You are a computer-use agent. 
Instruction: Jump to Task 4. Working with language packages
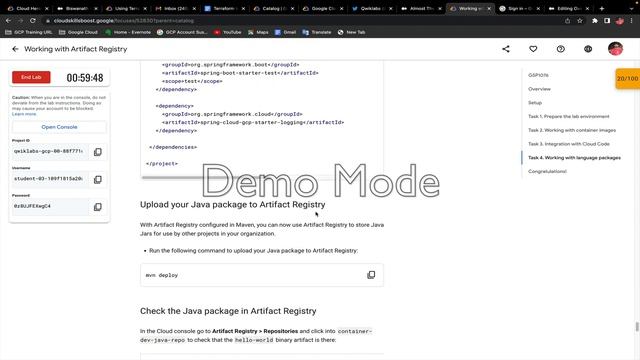point(574,158)
